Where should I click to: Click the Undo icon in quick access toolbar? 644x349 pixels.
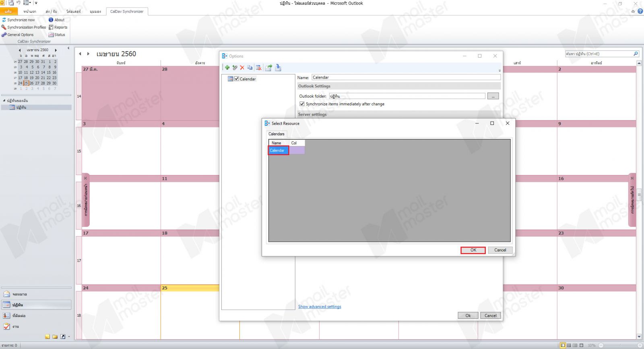pyautogui.click(x=18, y=3)
